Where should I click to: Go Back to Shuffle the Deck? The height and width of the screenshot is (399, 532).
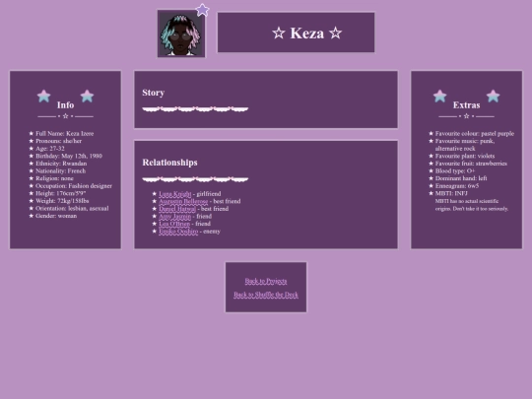(266, 295)
